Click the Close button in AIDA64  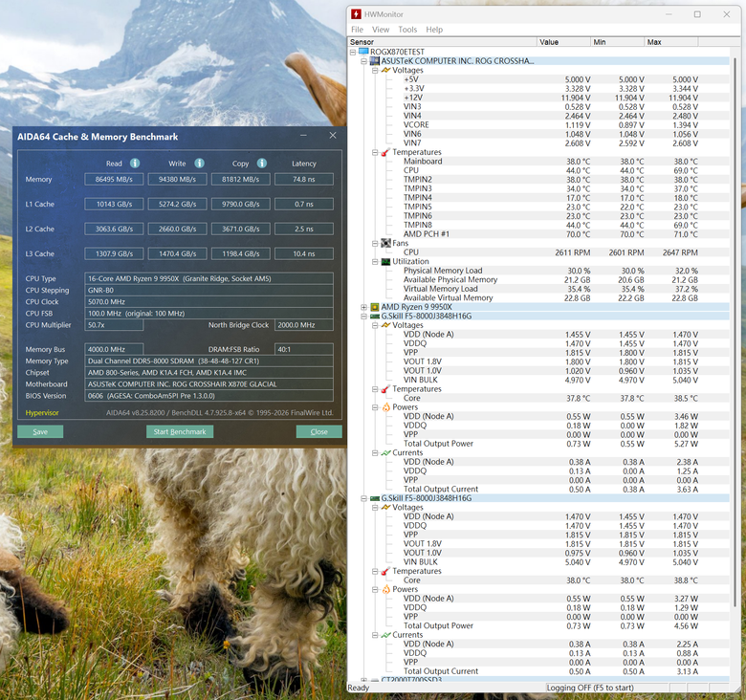[319, 432]
